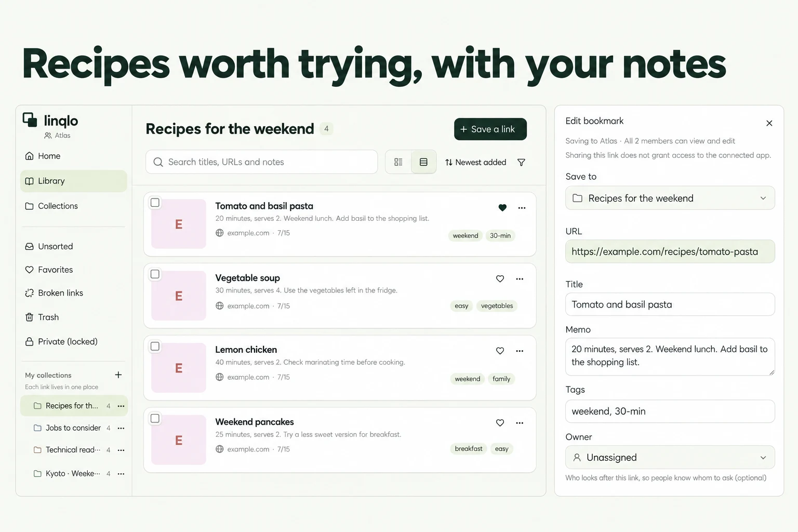The height and width of the screenshot is (532, 798).
Task: View Broken links
Action: [x=74, y=293]
